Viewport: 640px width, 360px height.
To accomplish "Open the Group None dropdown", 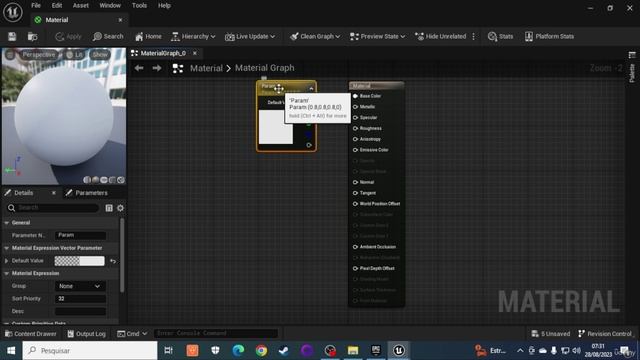I will [x=80, y=286].
